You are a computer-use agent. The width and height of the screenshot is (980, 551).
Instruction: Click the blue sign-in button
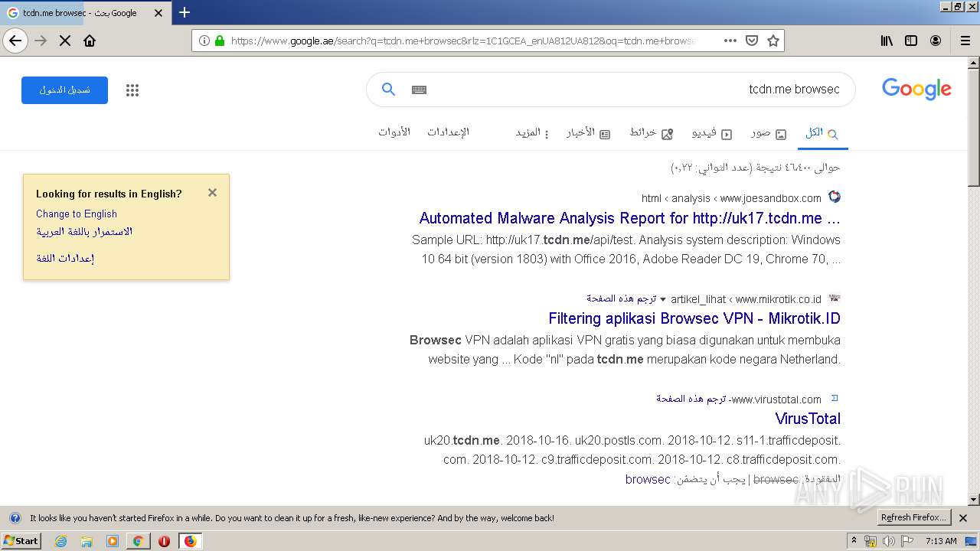(64, 90)
